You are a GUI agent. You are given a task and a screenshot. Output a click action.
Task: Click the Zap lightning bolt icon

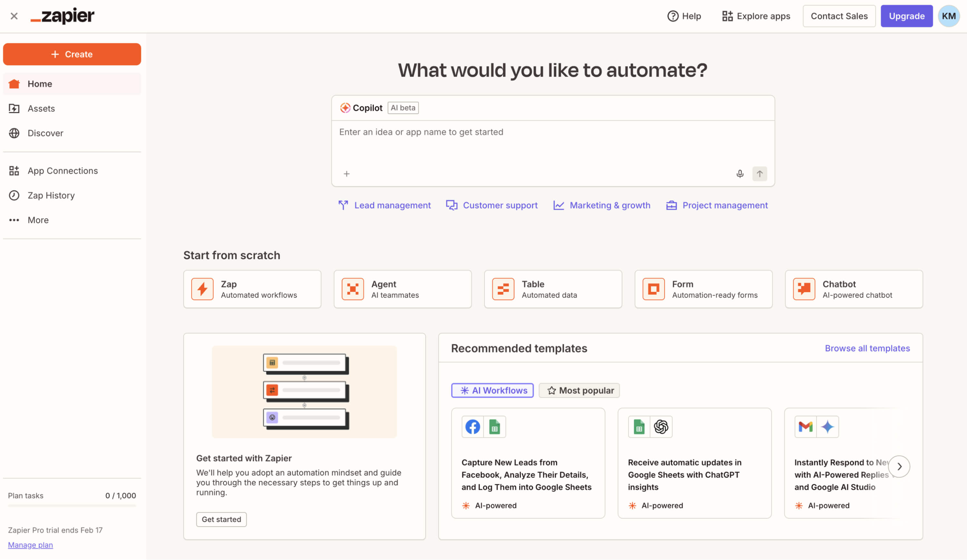pyautogui.click(x=202, y=289)
